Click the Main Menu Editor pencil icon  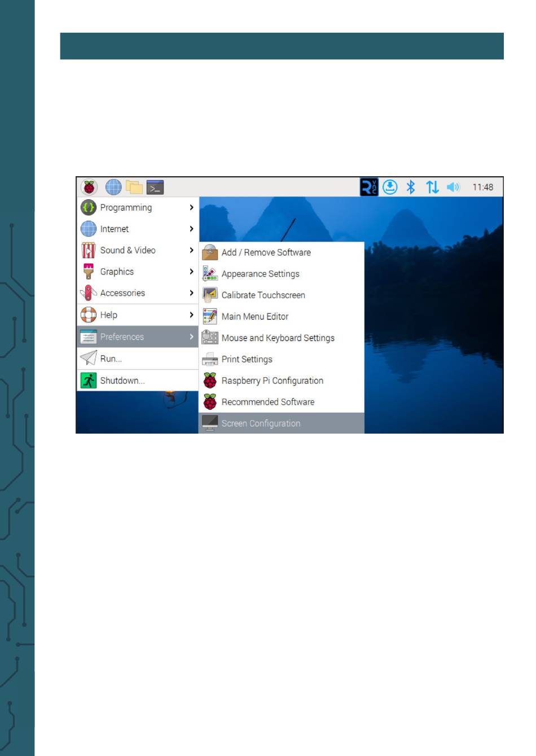click(210, 316)
